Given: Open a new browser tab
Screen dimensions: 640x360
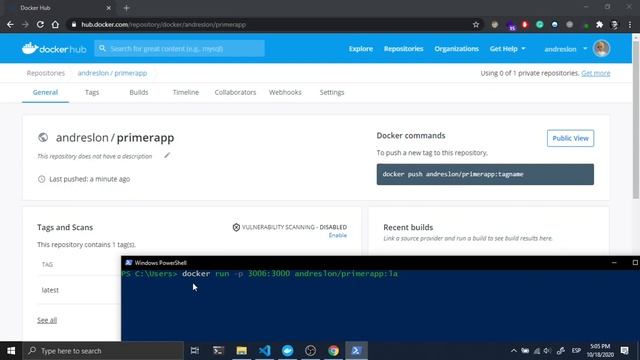Looking at the screenshot, I should pyautogui.click(x=126, y=8).
